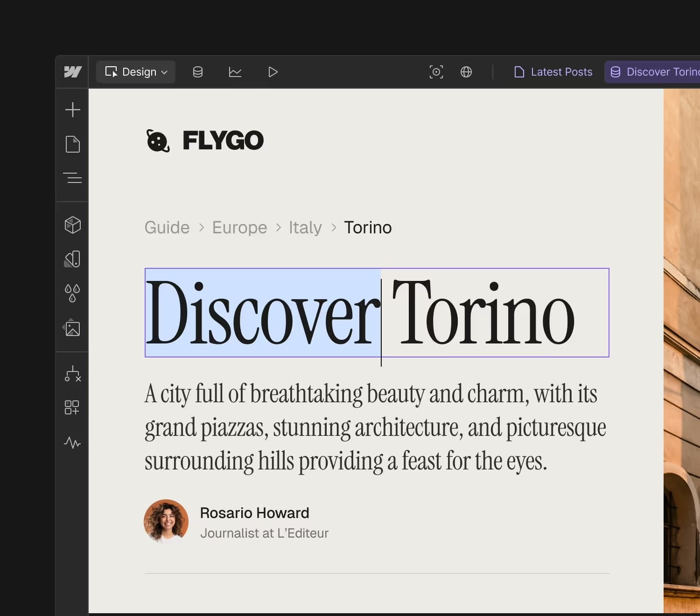Open the Assets image panel

click(x=71, y=328)
